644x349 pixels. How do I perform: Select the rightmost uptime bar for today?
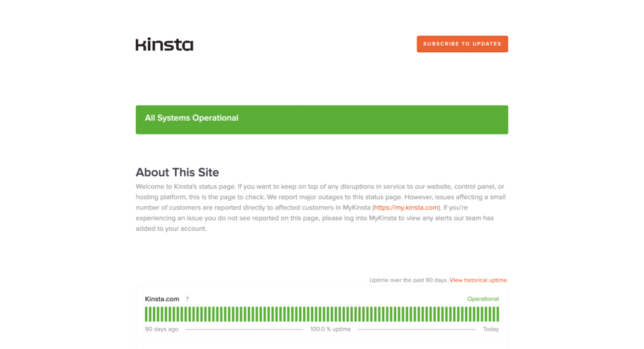coord(497,314)
